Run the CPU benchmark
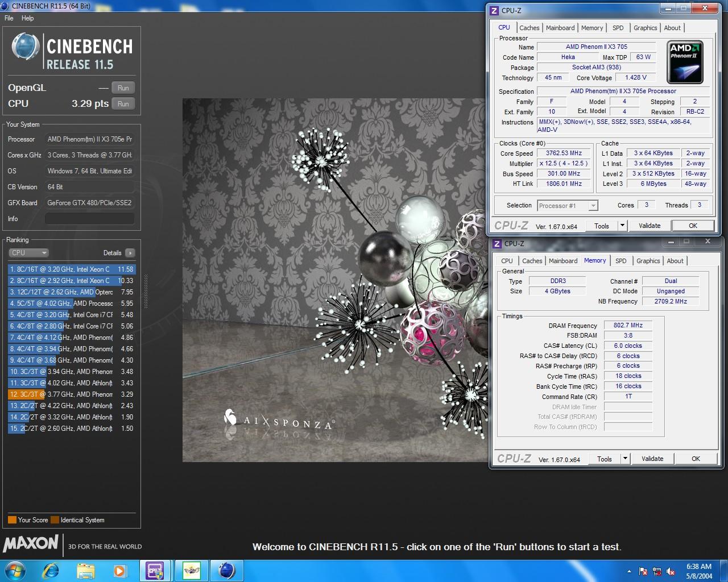 click(x=123, y=104)
